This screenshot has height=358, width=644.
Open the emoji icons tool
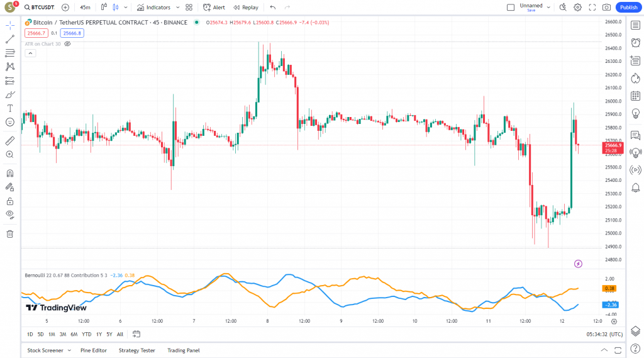10,122
